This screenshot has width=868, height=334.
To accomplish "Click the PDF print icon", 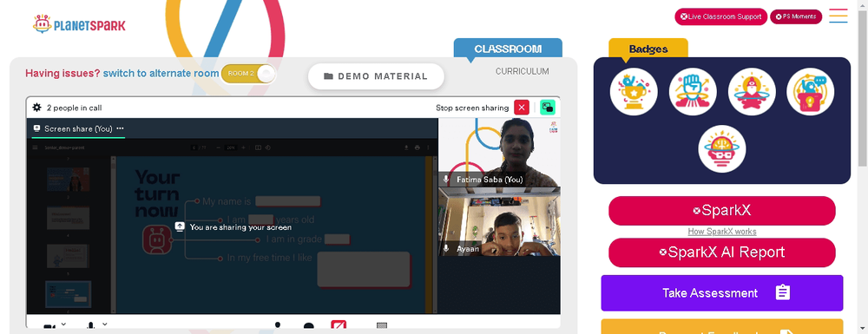I will click(x=417, y=147).
